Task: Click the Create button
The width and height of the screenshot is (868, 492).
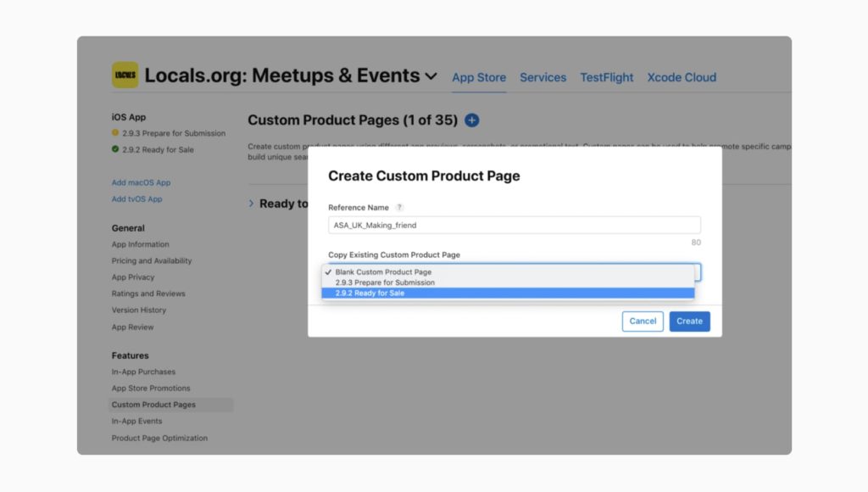Action: (690, 321)
